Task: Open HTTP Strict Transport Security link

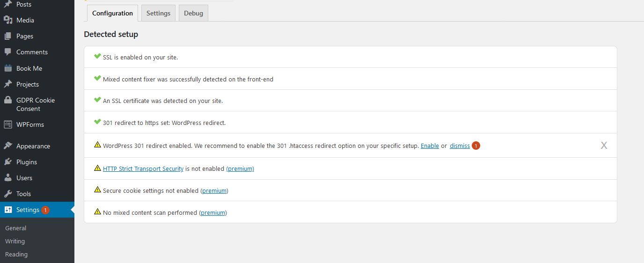Action: click(x=143, y=168)
